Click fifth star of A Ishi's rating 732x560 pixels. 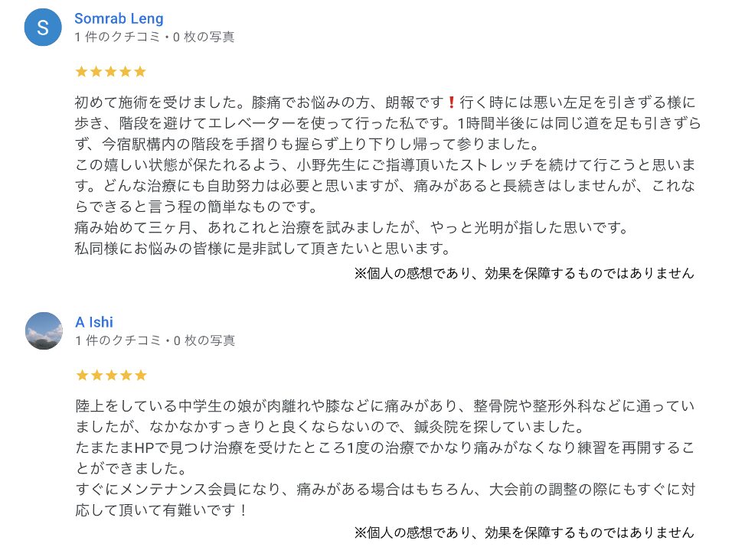click(141, 376)
